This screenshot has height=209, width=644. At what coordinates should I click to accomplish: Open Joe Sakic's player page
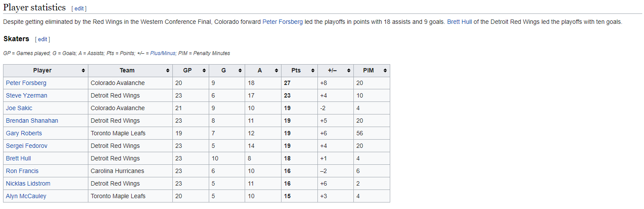click(x=19, y=108)
